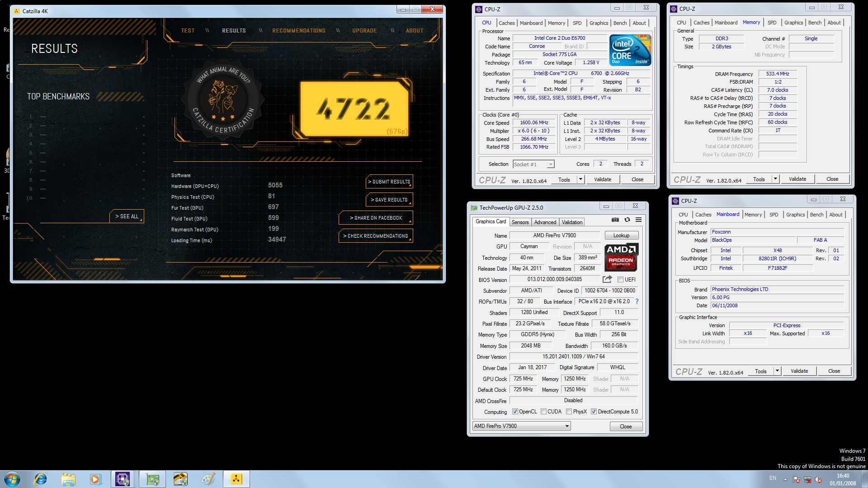Launch Internet Explorer from taskbar

[41, 479]
